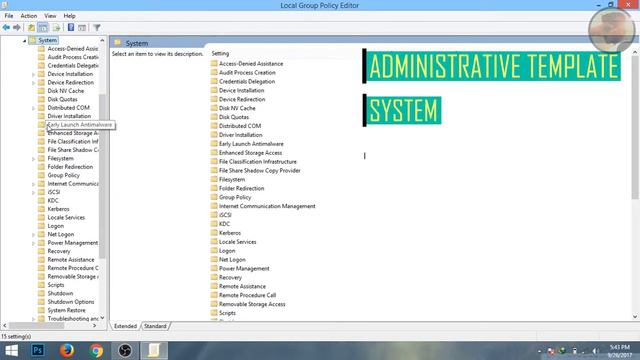Click scroll-down arrow of the settings list
Screen dimensions: 640x360
coord(635,317)
